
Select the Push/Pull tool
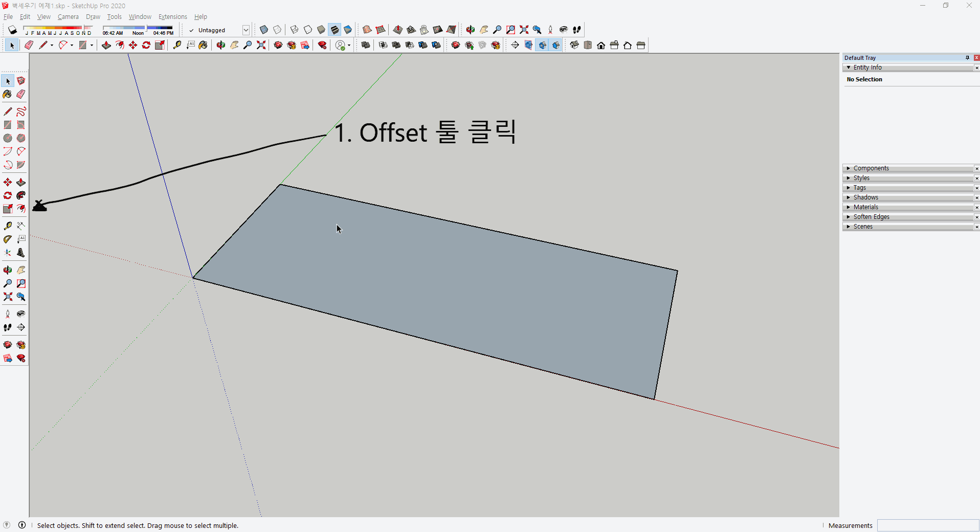(21, 182)
